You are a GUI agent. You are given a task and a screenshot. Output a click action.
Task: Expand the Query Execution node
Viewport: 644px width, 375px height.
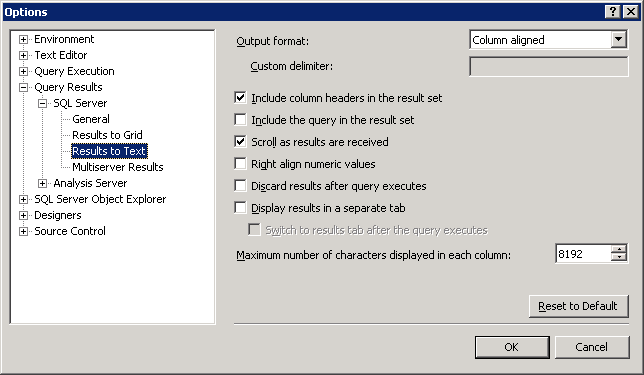23,71
